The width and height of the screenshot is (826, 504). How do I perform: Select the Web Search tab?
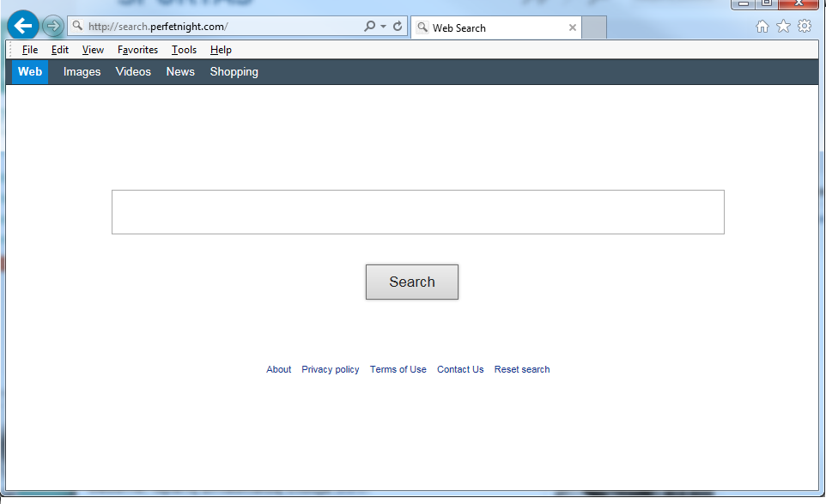click(495, 27)
